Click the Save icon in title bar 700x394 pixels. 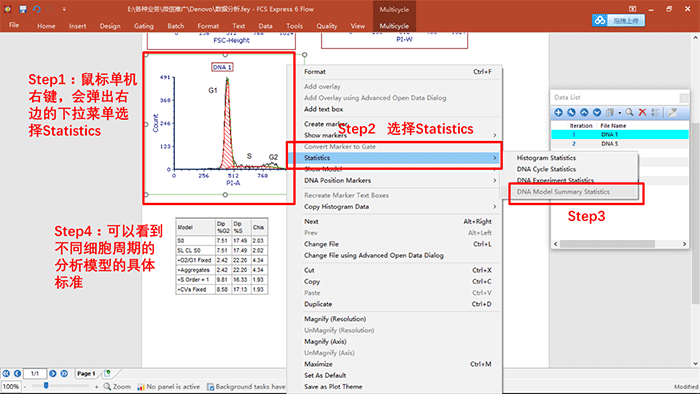click(x=23, y=9)
